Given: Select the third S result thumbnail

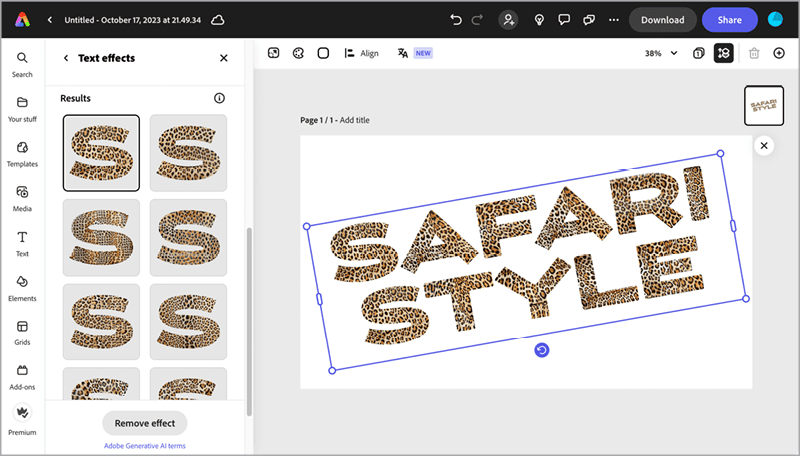Looking at the screenshot, I should (x=101, y=238).
